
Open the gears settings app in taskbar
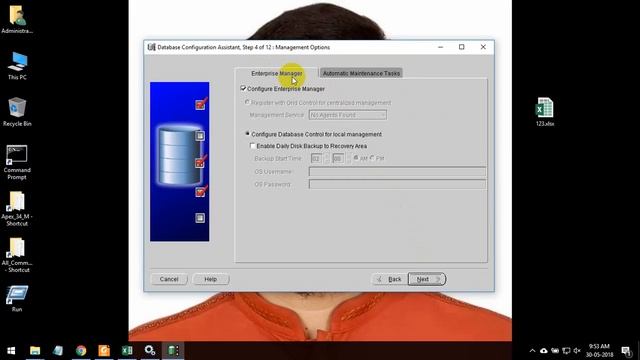click(150, 351)
